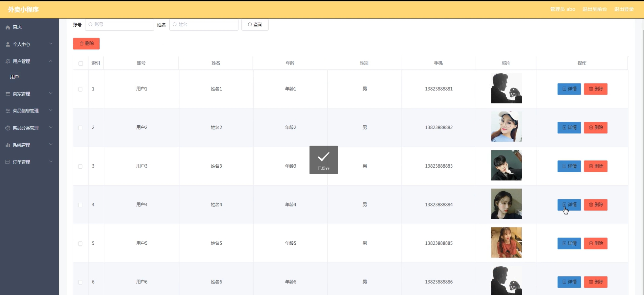Click the 订单管理 message icon
Viewport: 644px width, 295px height.
(8, 162)
